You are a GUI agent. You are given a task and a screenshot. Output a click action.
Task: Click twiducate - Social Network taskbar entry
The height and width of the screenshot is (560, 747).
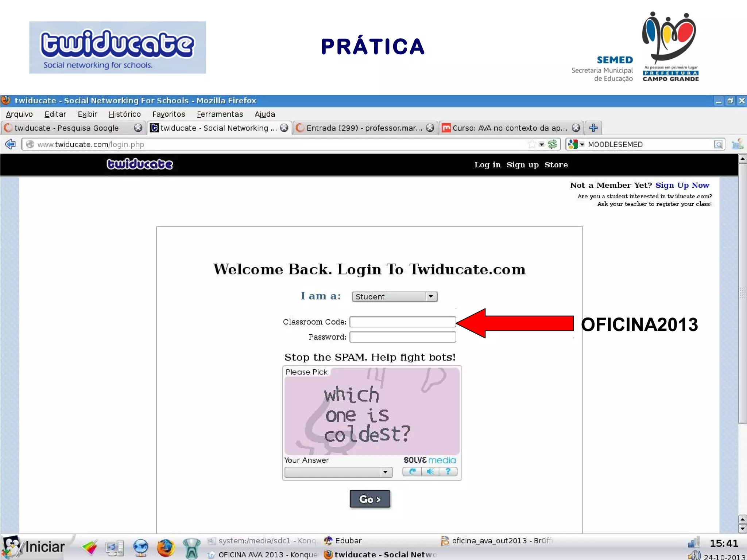click(x=380, y=555)
